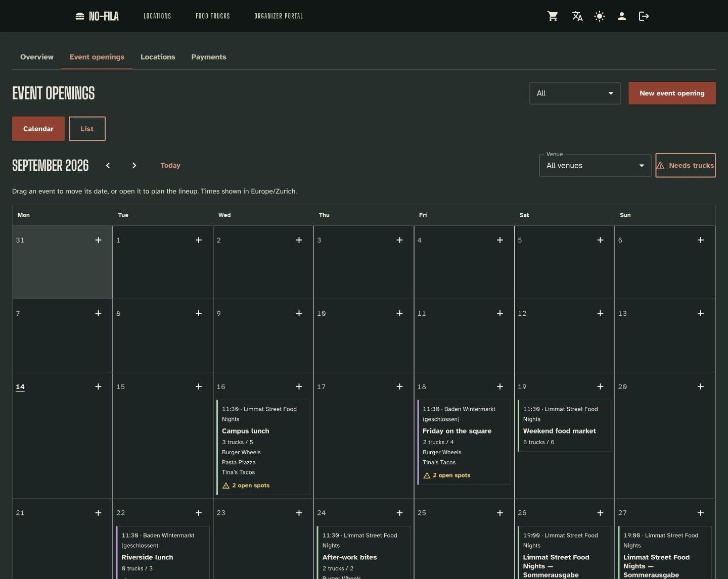
Task: Open Sommerausgabe event on September 27
Action: point(665,553)
